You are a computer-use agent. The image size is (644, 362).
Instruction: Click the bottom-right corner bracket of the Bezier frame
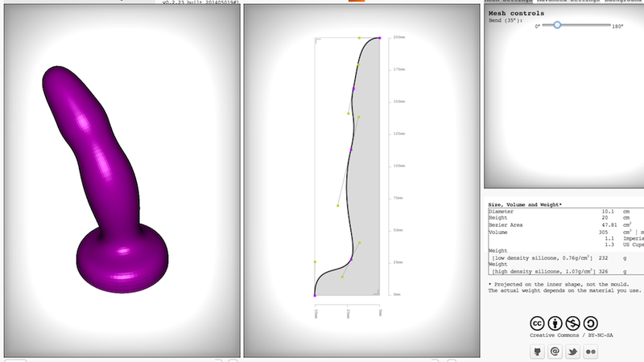(x=376, y=292)
